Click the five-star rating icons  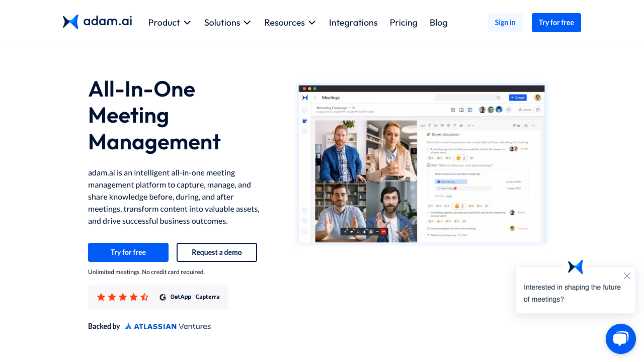[x=123, y=297]
